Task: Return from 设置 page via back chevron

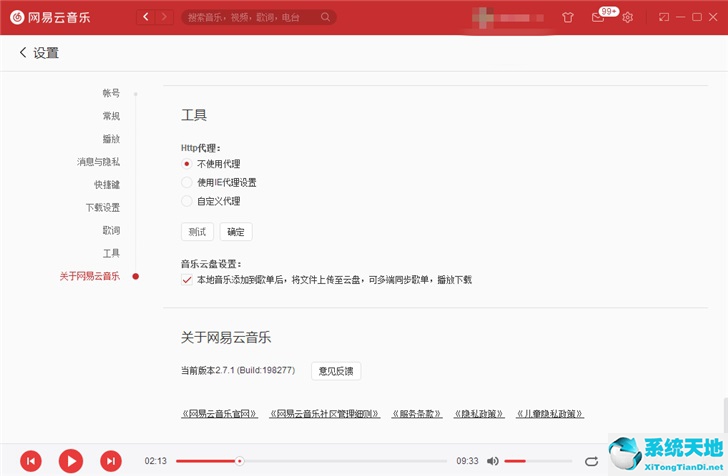Action: (23, 52)
